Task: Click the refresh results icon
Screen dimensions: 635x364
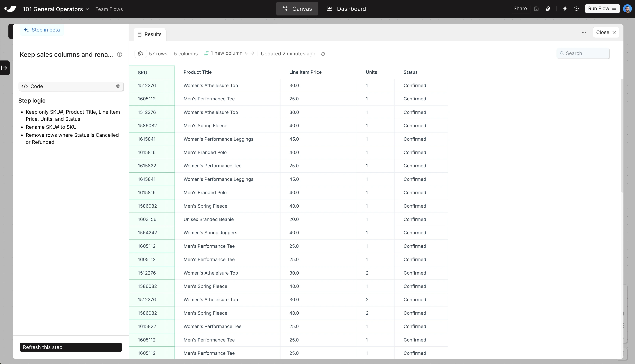Action: (323, 54)
